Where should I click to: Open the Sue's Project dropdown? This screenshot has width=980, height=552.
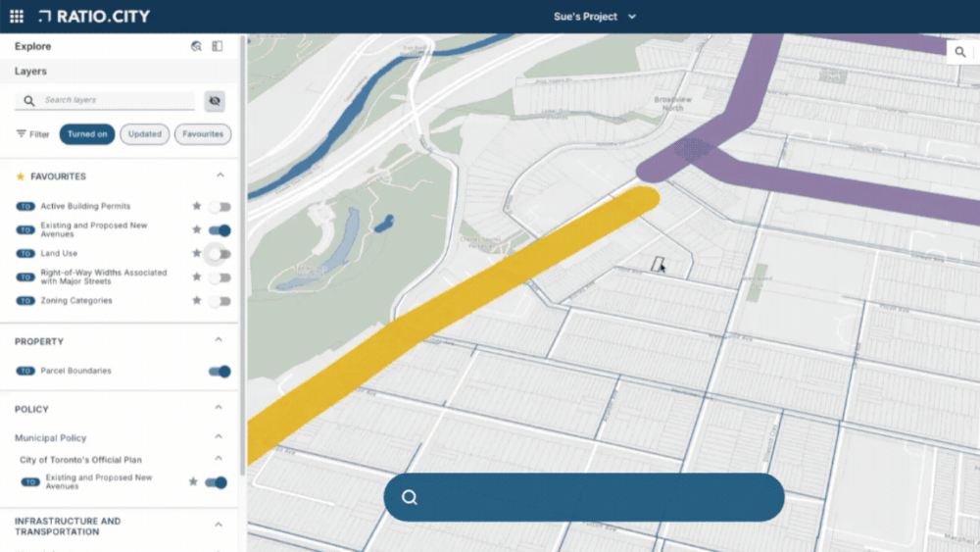tap(595, 17)
